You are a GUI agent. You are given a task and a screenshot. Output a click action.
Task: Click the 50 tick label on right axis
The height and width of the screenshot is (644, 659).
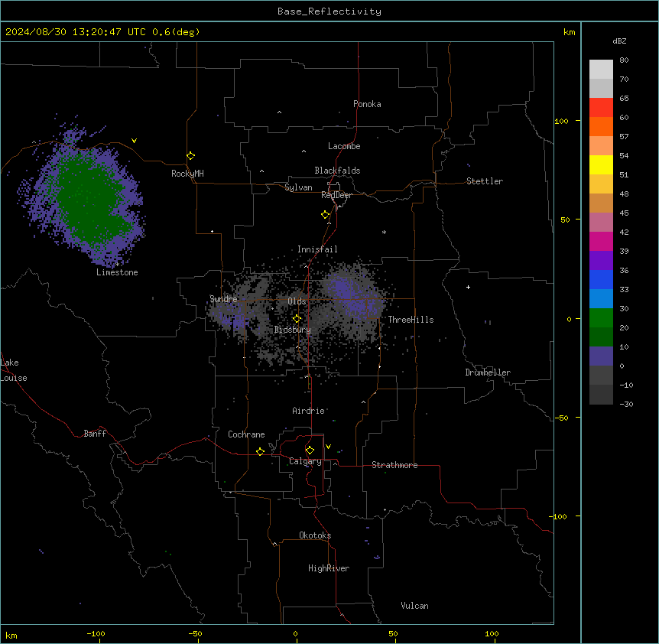click(565, 220)
